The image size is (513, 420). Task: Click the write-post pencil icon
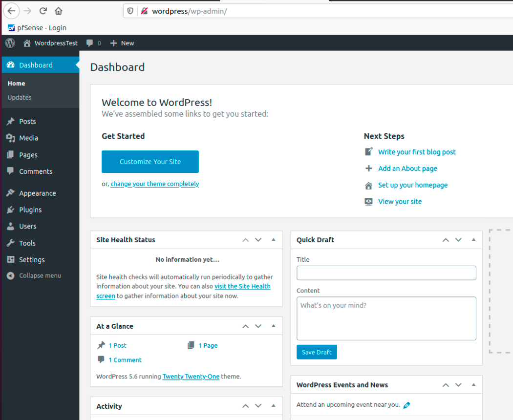point(369,152)
